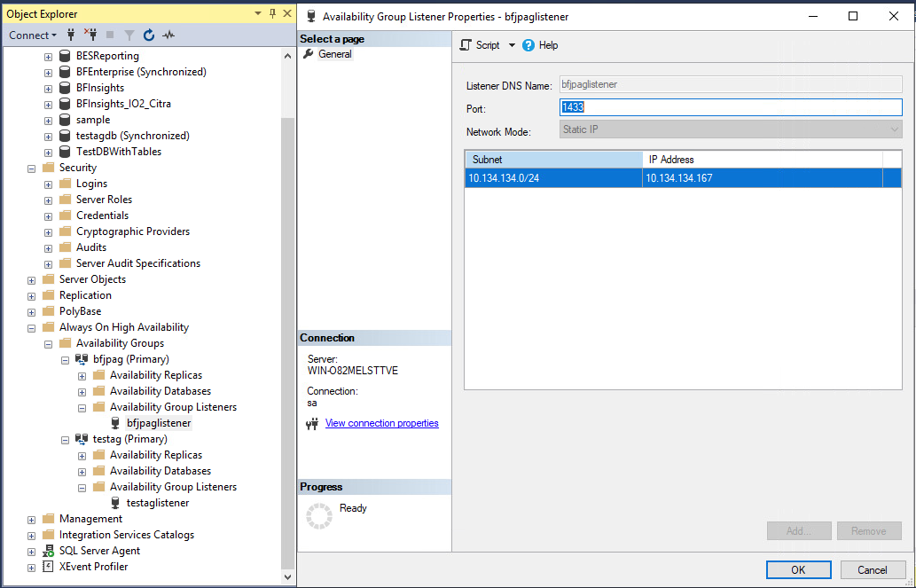The width and height of the screenshot is (916, 588).
Task: Expand the Integration Services Catalogs node
Action: pyautogui.click(x=32, y=536)
